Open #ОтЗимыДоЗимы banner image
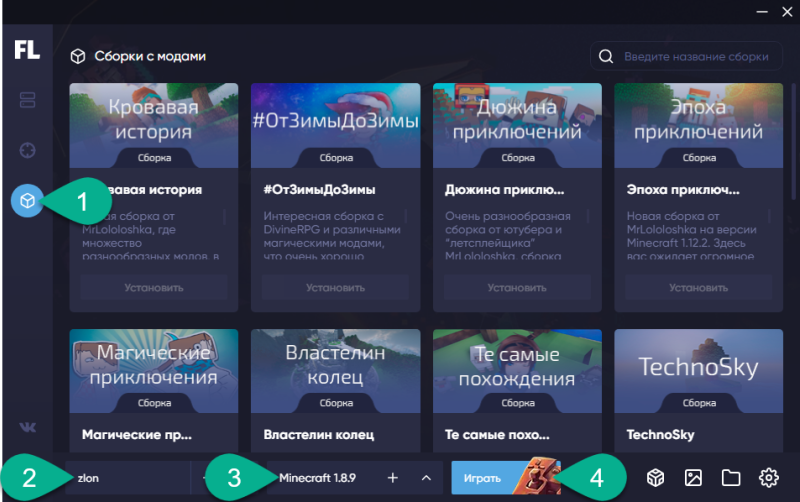Image resolution: width=800 pixels, height=502 pixels. tap(335, 126)
